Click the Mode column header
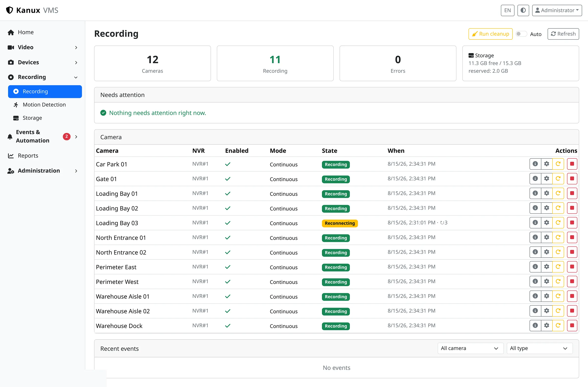This screenshot has width=588, height=387. [x=278, y=151]
